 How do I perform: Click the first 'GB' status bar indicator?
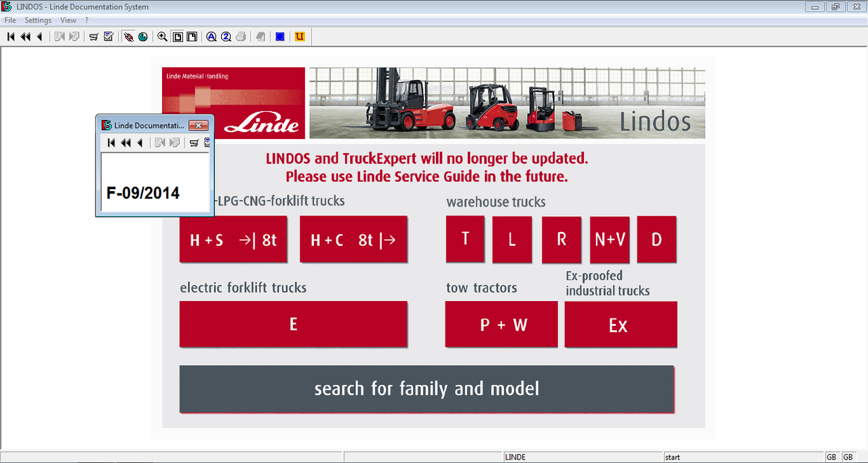click(832, 458)
